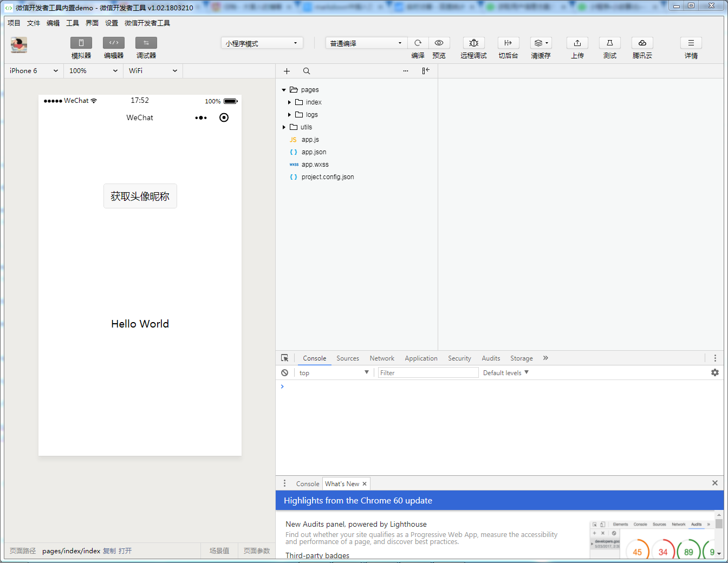
Task: Click the mini program close circle icon
Action: [x=224, y=117]
